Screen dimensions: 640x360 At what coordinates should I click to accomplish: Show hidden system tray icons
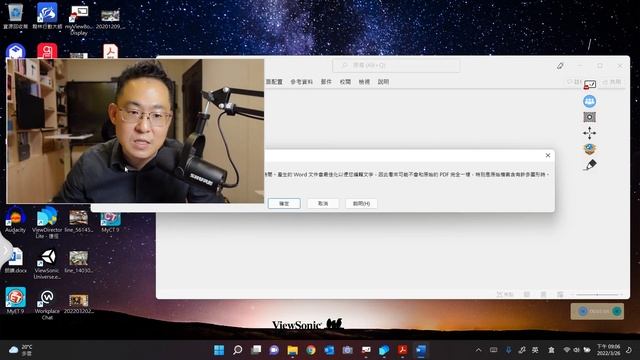478,350
